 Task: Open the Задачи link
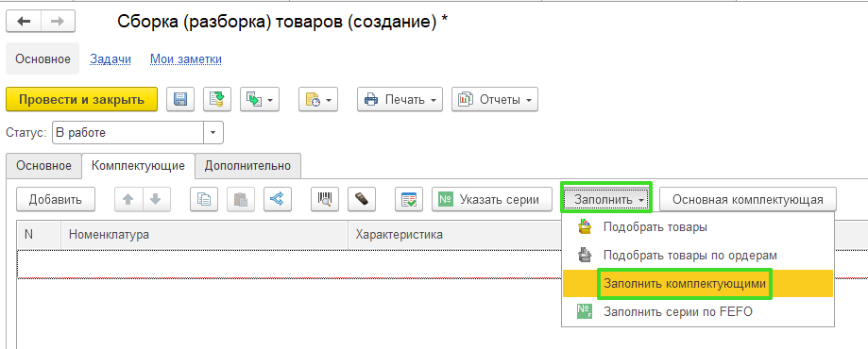pyautogui.click(x=111, y=59)
